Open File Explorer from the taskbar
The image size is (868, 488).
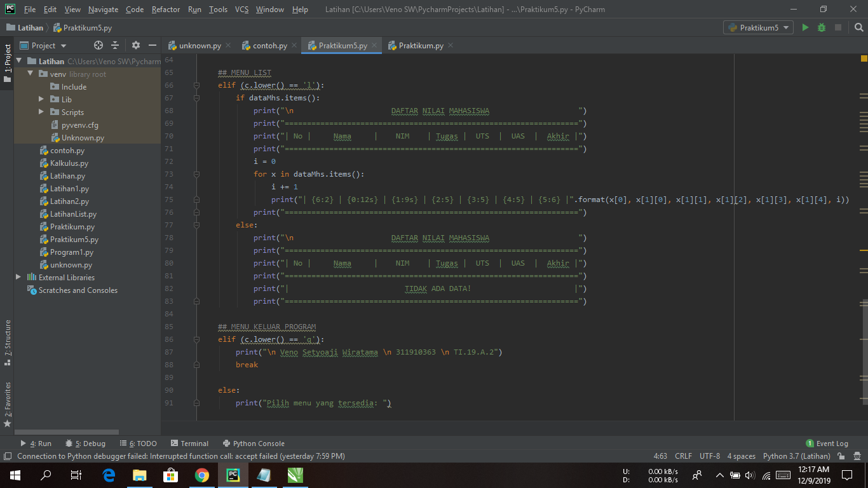[140, 475]
